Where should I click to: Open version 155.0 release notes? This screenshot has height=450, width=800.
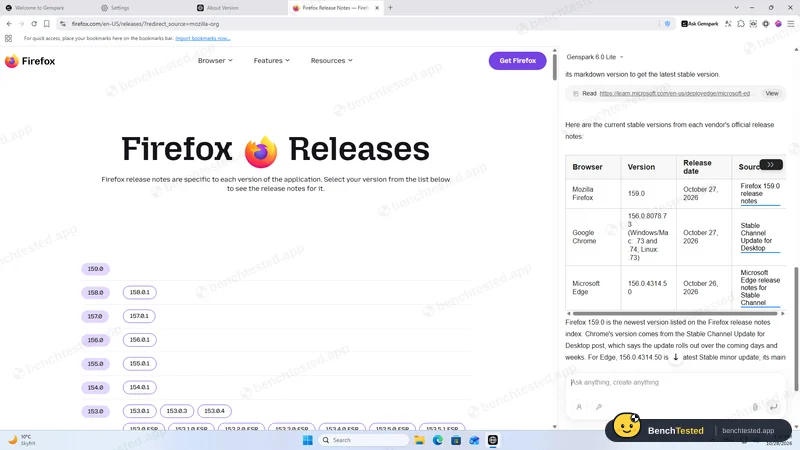(x=95, y=364)
